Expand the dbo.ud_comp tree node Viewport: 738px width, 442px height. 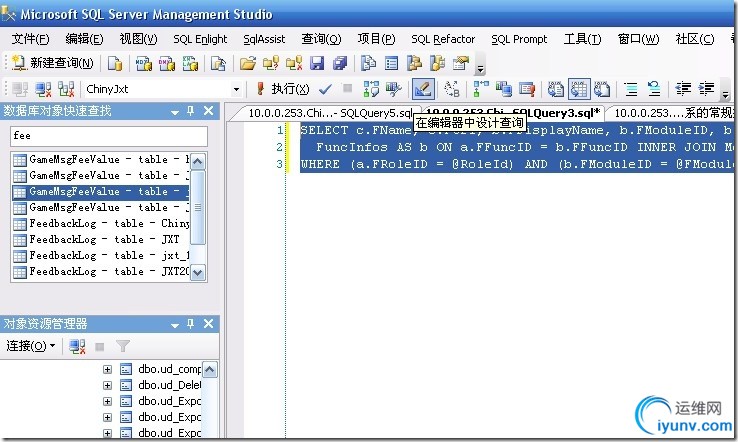tap(107, 370)
